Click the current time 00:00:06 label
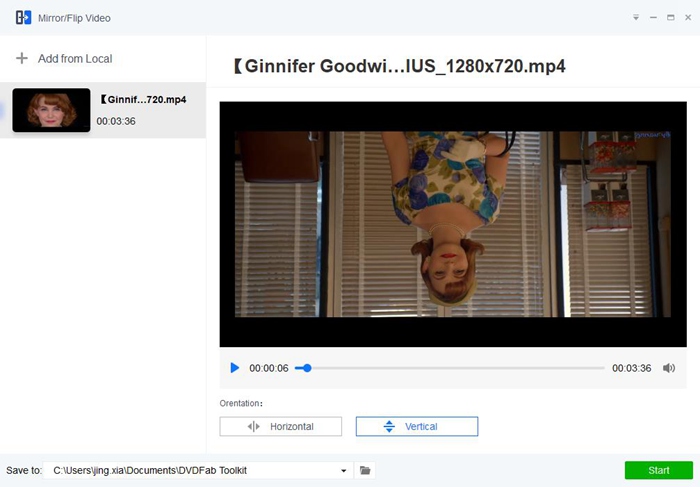 pyautogui.click(x=269, y=368)
